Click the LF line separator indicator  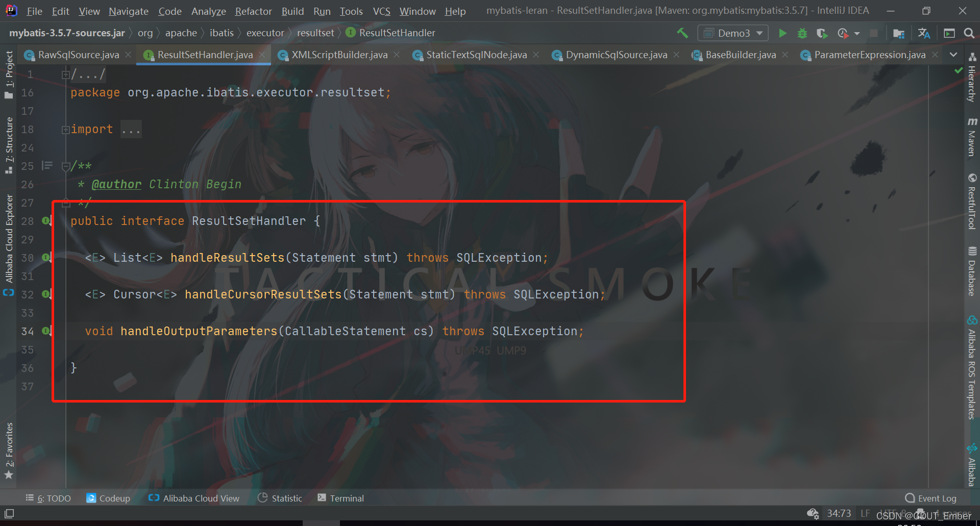[x=865, y=513]
